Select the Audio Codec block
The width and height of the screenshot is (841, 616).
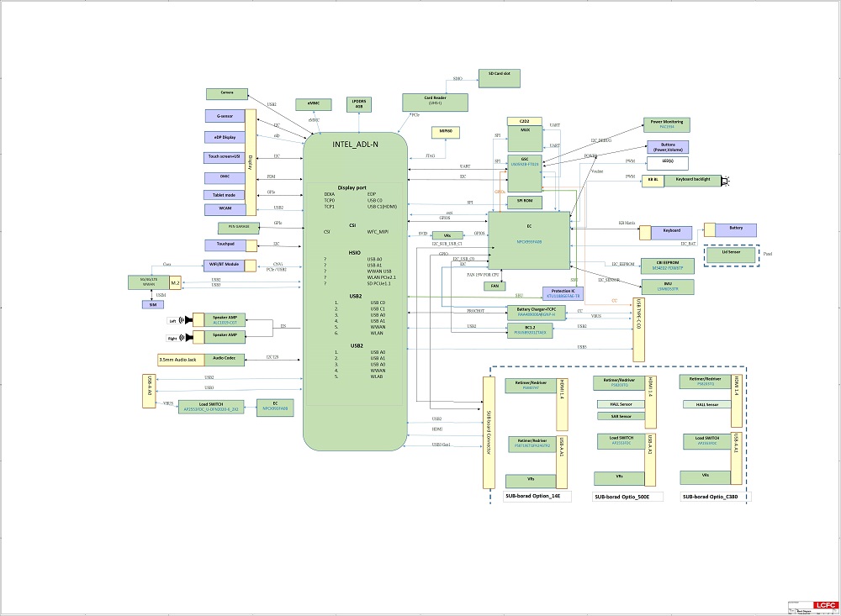coord(225,359)
